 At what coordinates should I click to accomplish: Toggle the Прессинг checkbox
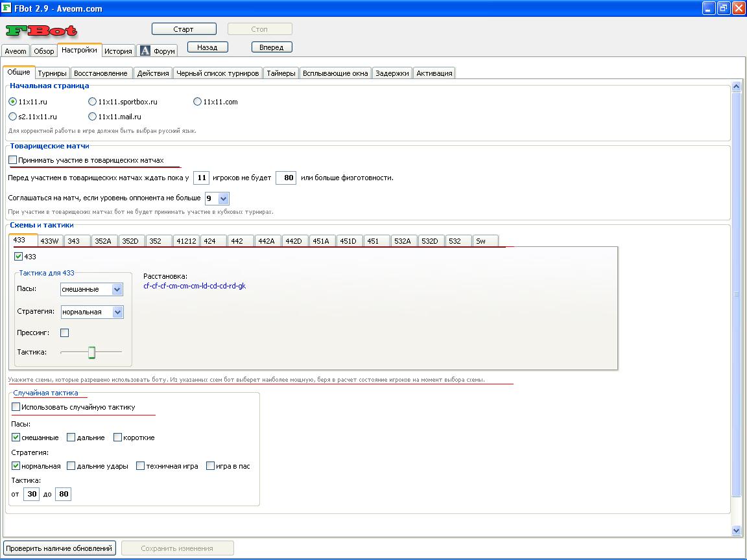[64, 333]
